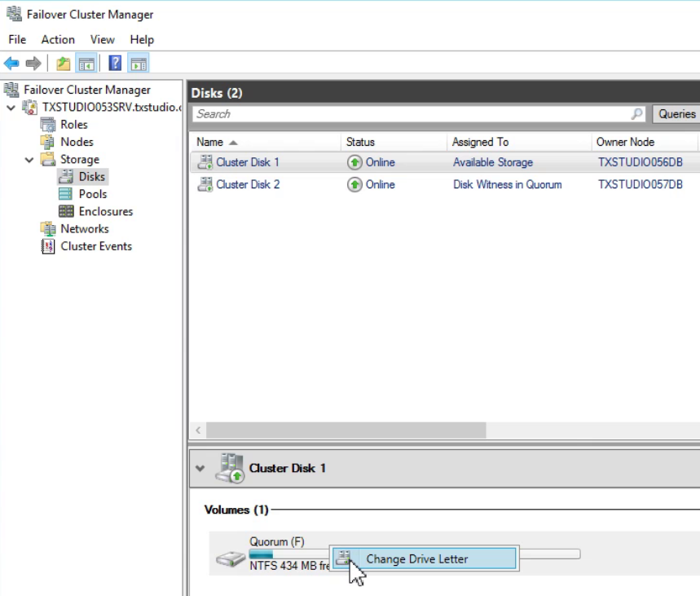Click the Failover Cluster Manager root tree icon
The image size is (700, 596).
[11, 90]
